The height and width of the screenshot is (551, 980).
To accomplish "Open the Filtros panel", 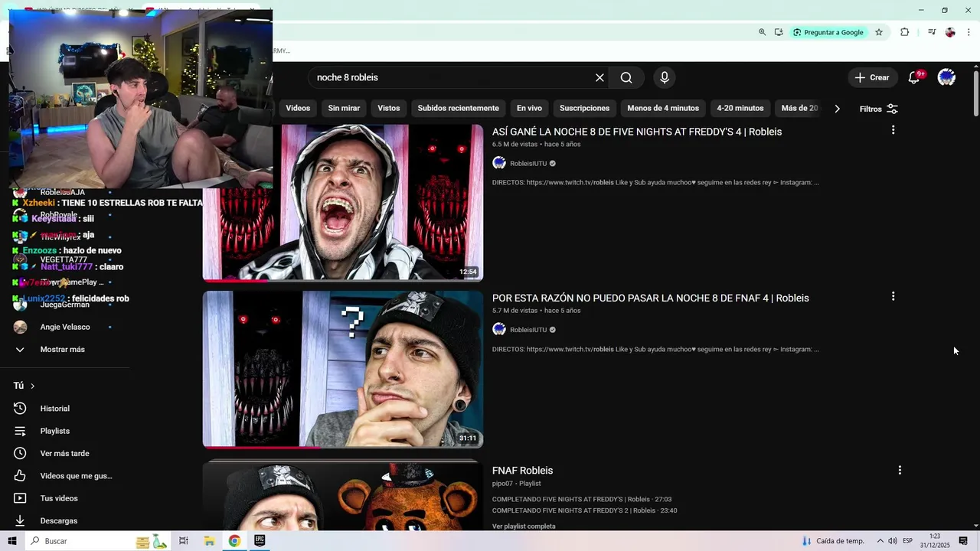I will (x=878, y=109).
